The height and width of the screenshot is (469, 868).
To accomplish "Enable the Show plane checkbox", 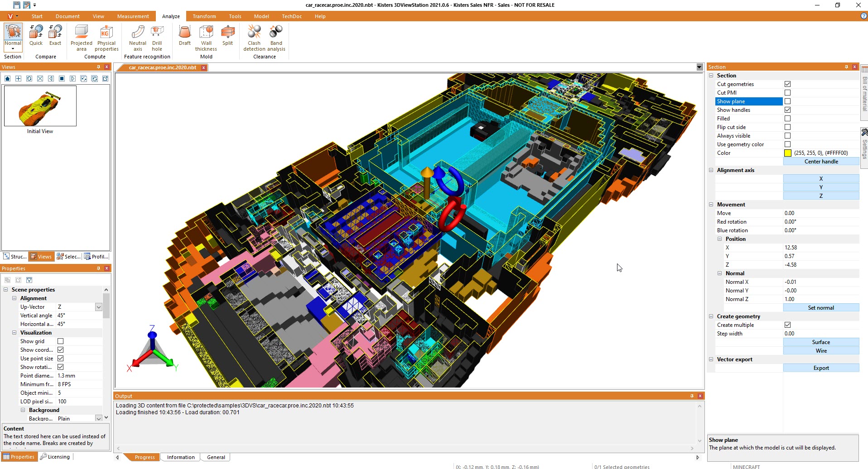I will coord(787,101).
